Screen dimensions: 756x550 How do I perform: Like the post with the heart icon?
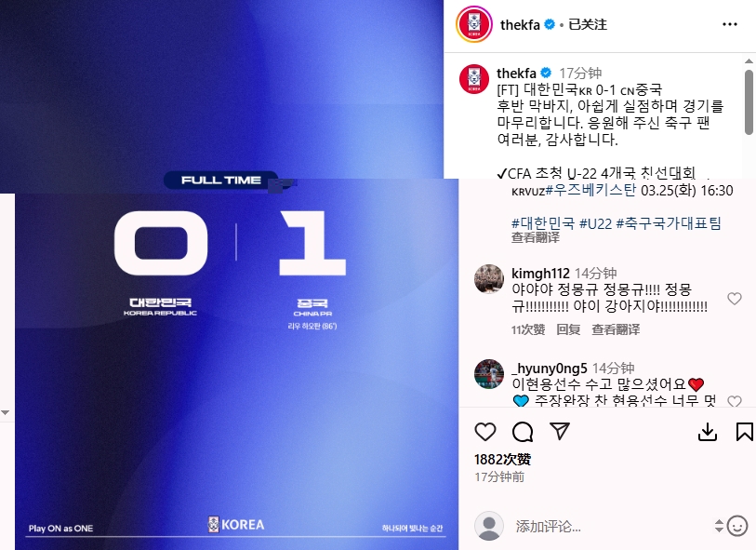[x=485, y=431]
